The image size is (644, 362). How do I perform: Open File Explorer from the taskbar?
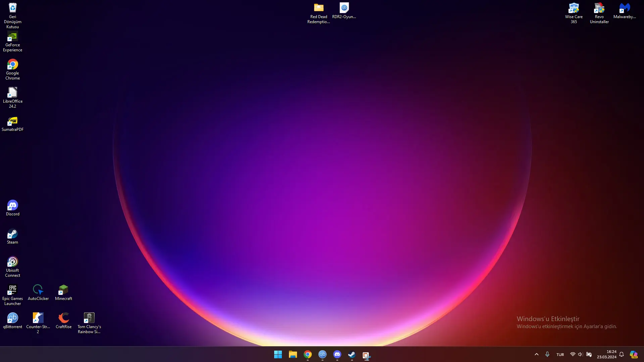293,354
